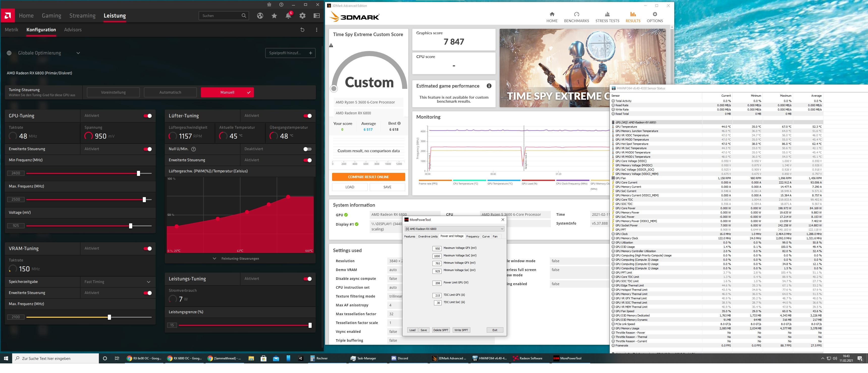Viewport: 868px width, 373px height.
Task: Select the Curve tab in MorePowerTool
Action: tap(485, 236)
